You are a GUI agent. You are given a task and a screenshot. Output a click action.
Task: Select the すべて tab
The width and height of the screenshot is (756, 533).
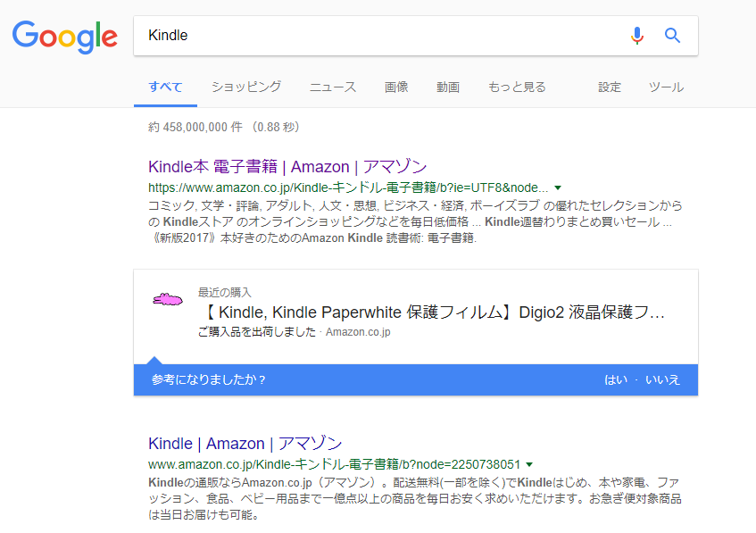(165, 87)
